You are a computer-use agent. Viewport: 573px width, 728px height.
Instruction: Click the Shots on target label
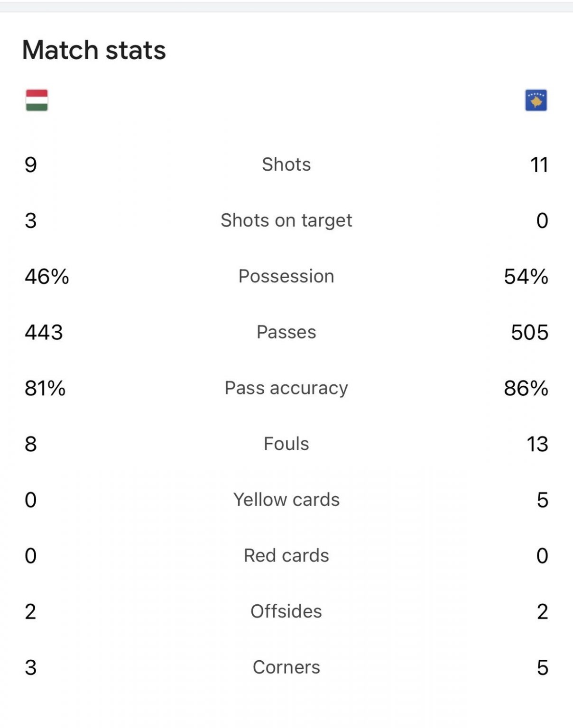[x=286, y=220]
